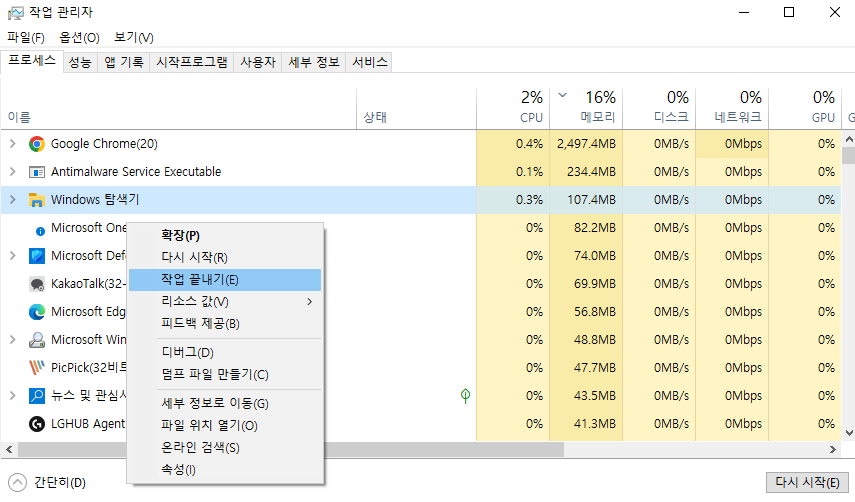Click the 0.4% CPU cell for Chrome
Screen dimensions: 855x502
tap(513, 144)
